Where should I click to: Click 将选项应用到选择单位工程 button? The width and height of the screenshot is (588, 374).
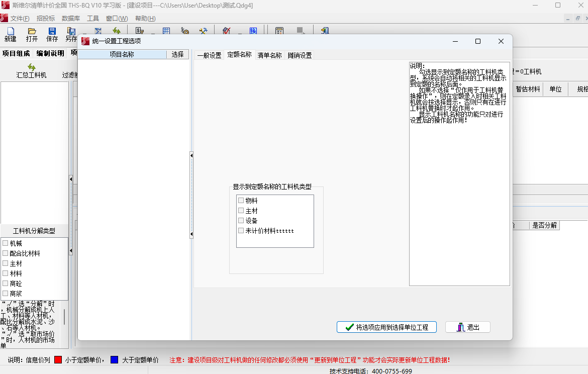pyautogui.click(x=386, y=327)
